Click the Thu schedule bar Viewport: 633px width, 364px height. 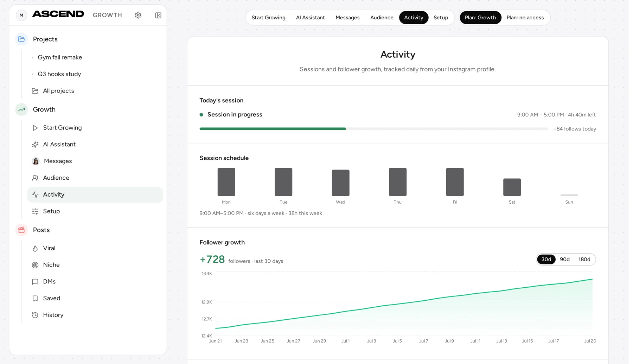click(x=398, y=182)
